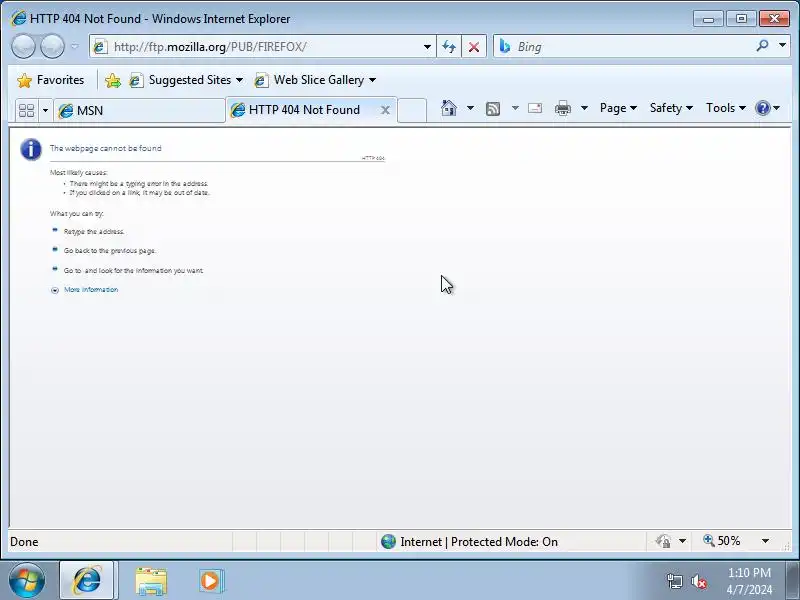The image size is (800, 600).
Task: Open the Windows Start button
Action: (x=27, y=581)
